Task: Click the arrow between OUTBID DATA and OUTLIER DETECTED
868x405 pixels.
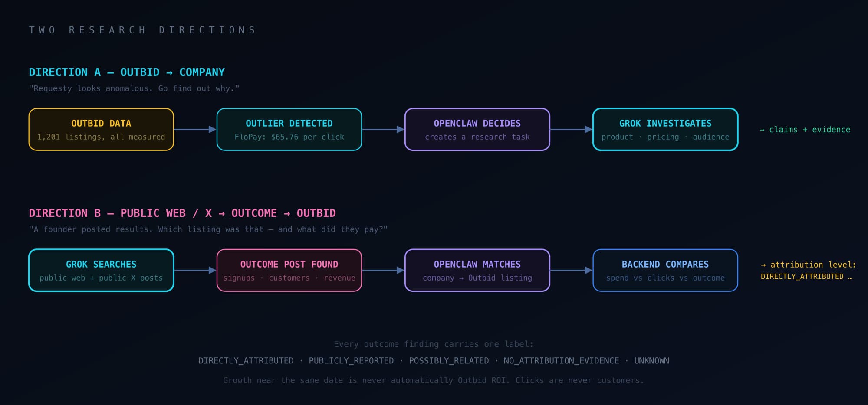Action: pos(195,129)
